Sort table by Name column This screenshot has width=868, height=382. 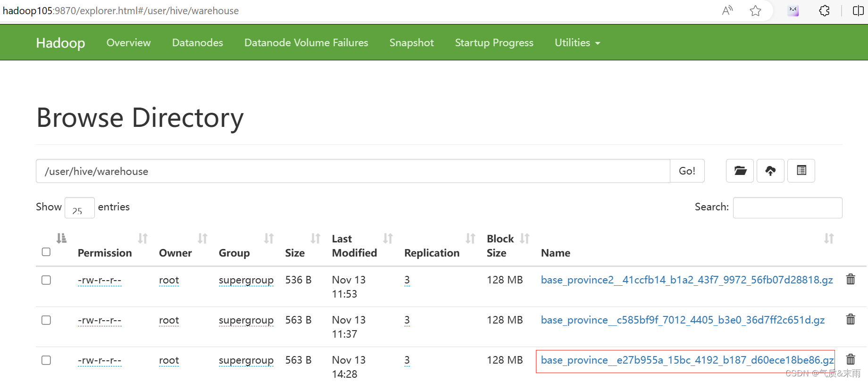[x=829, y=238]
